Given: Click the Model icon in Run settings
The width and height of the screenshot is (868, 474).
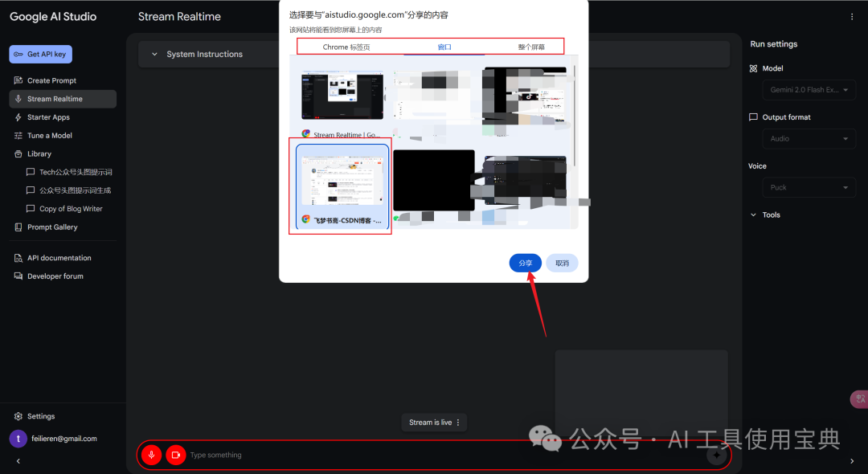Looking at the screenshot, I should tap(753, 68).
